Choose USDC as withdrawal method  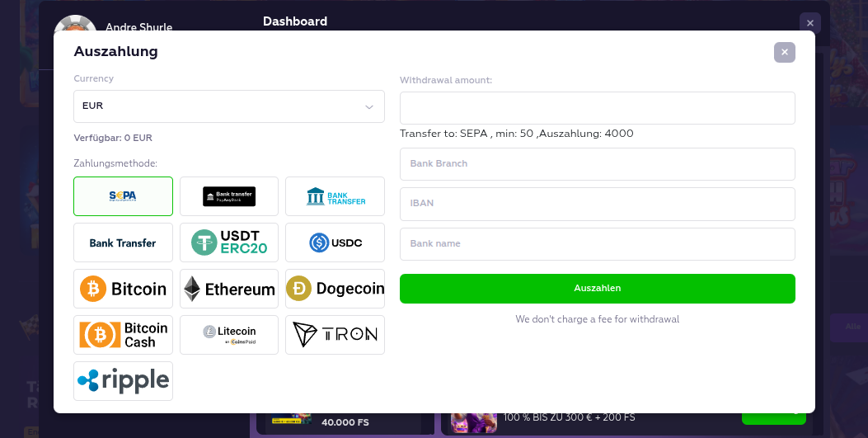pyautogui.click(x=335, y=243)
